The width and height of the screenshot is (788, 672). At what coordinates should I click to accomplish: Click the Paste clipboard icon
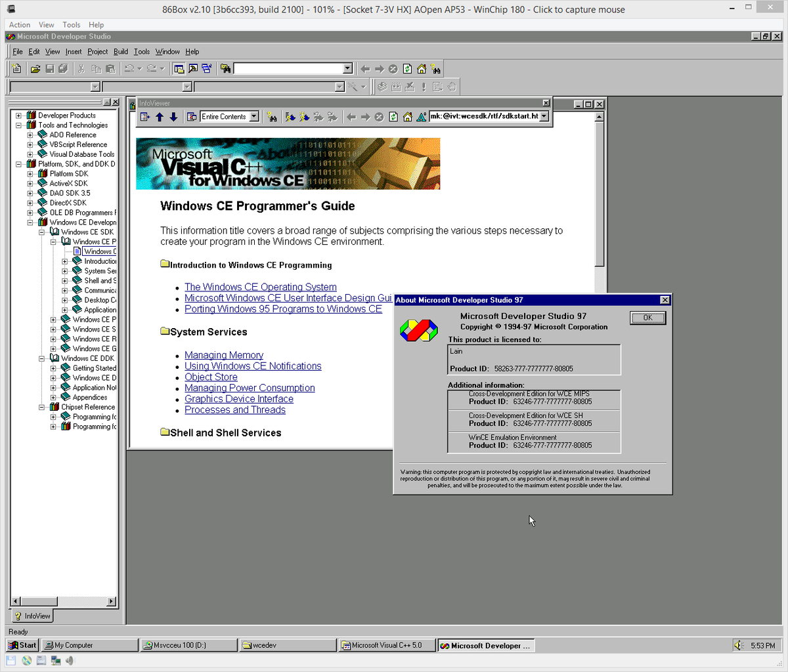coord(110,69)
